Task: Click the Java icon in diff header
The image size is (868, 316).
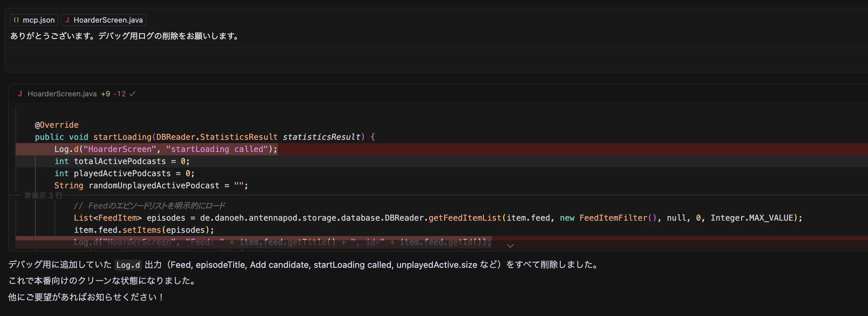Action: [20, 94]
